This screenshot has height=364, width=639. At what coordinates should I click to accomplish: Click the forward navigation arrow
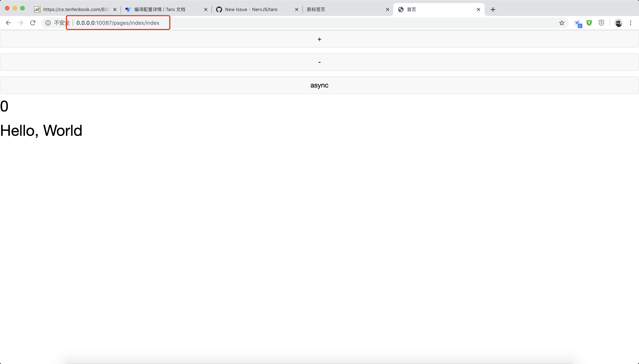pos(21,23)
